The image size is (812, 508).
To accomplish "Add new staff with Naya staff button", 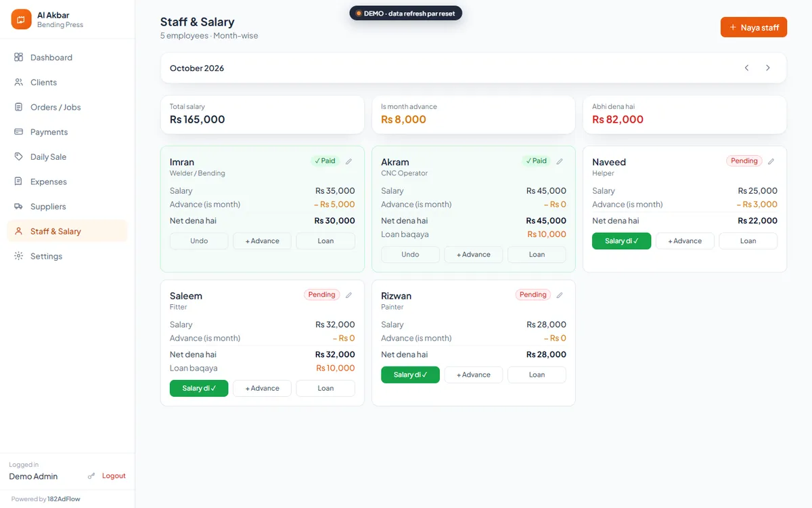I will (754, 28).
